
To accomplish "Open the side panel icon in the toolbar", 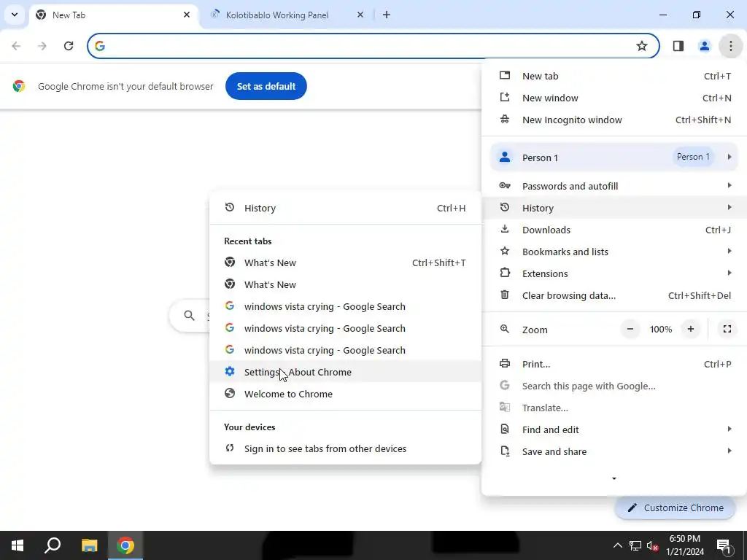I will pyautogui.click(x=678, y=46).
